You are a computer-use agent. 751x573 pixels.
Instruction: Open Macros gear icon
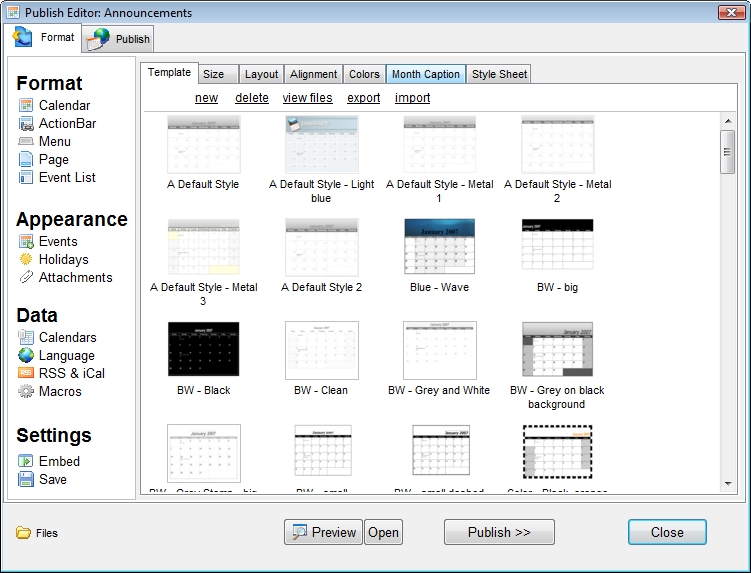pos(26,392)
